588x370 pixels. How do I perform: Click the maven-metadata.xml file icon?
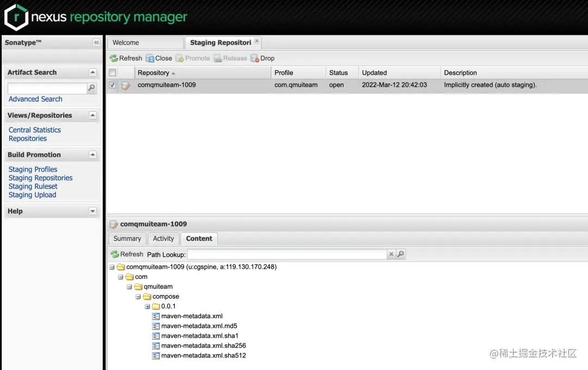156,317
